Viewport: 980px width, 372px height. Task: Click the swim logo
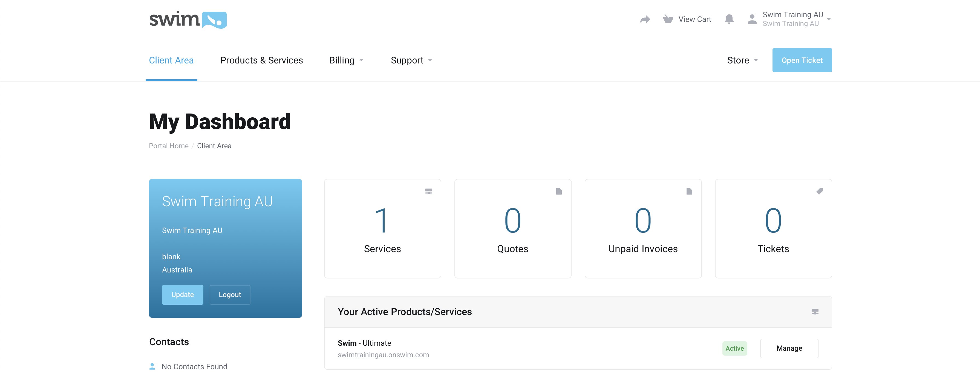188,20
